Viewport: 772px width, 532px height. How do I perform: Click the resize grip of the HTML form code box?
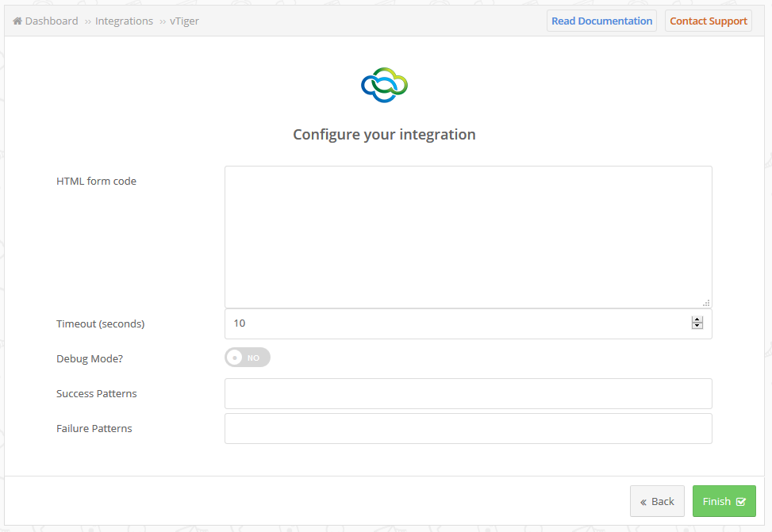[x=706, y=303]
